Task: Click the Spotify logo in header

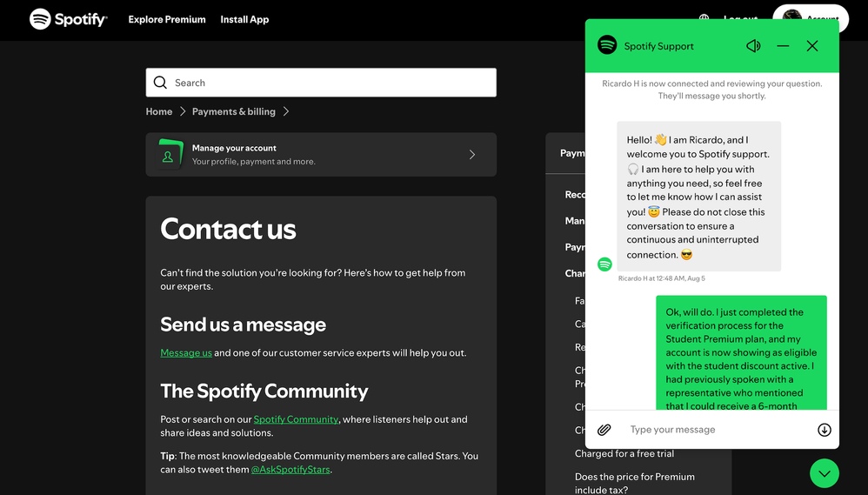Action: pos(69,19)
